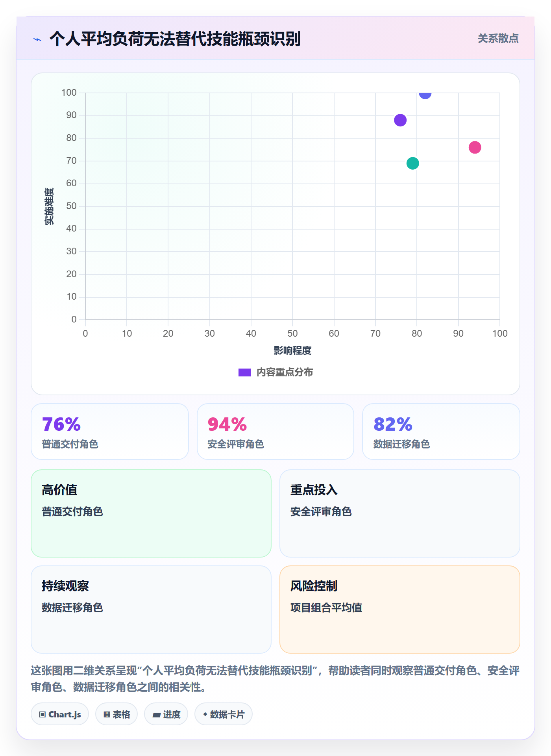
Task: Click the 实施难度 y-axis title
Action: pyautogui.click(x=49, y=206)
